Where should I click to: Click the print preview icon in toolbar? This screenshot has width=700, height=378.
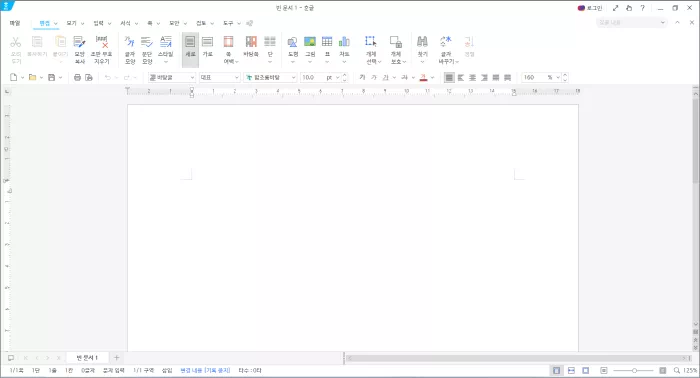tap(89, 78)
